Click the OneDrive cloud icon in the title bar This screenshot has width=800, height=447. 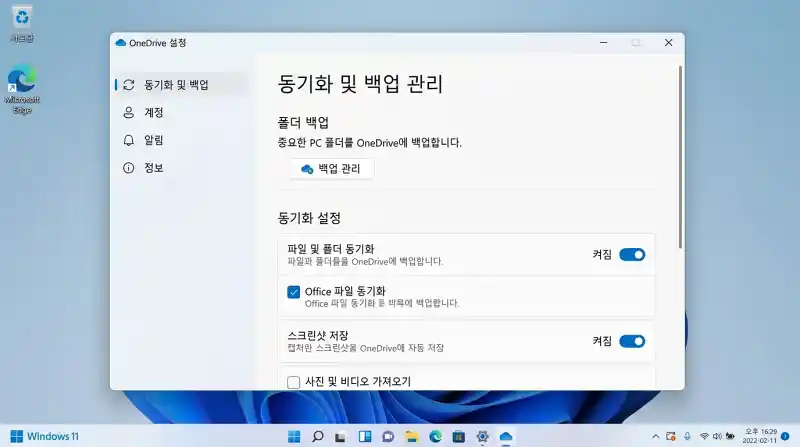pos(120,43)
